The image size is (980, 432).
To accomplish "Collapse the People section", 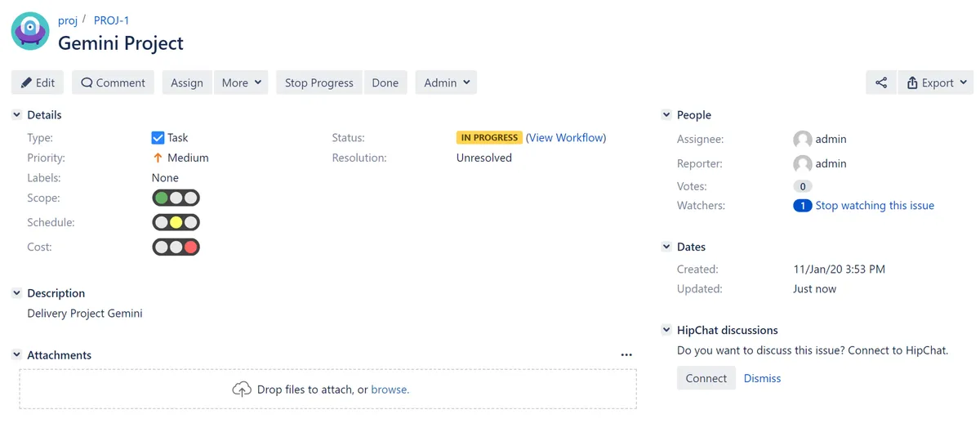I will [666, 115].
